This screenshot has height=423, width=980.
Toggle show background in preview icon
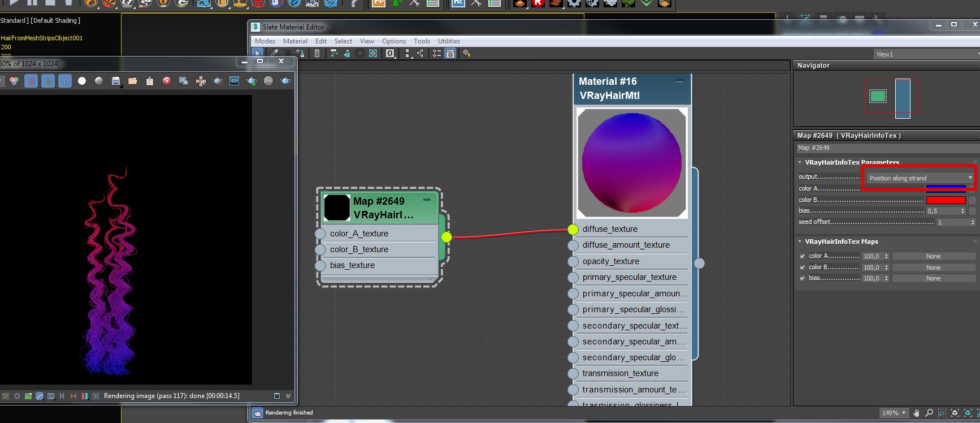point(373,53)
